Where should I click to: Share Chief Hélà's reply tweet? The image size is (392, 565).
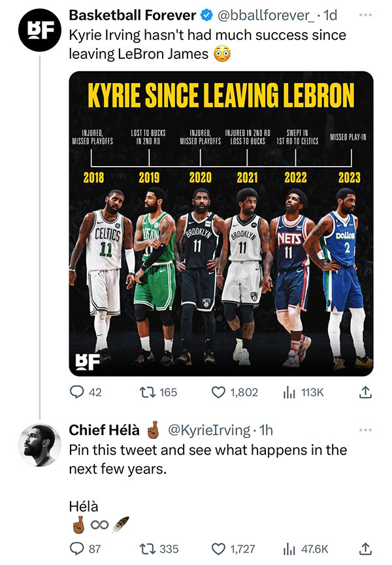(366, 549)
